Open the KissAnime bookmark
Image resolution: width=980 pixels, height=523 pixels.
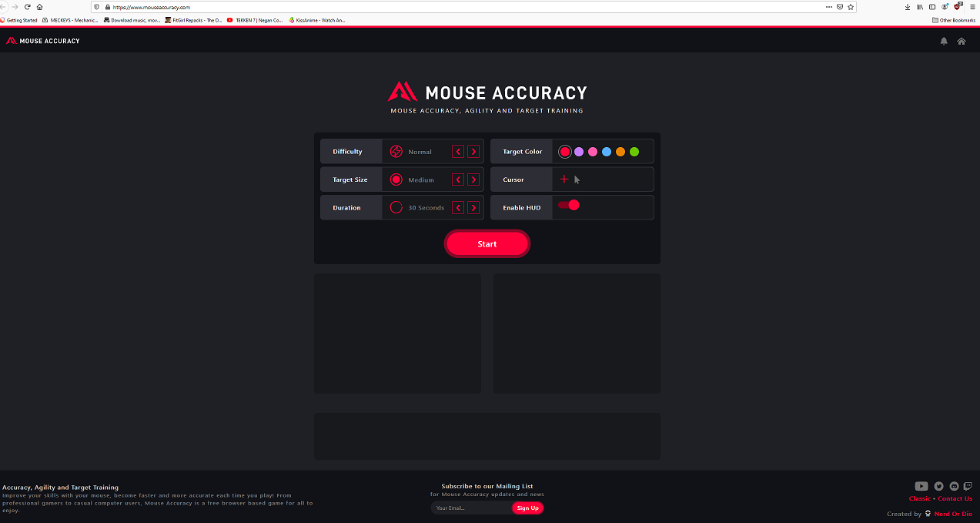click(x=316, y=20)
